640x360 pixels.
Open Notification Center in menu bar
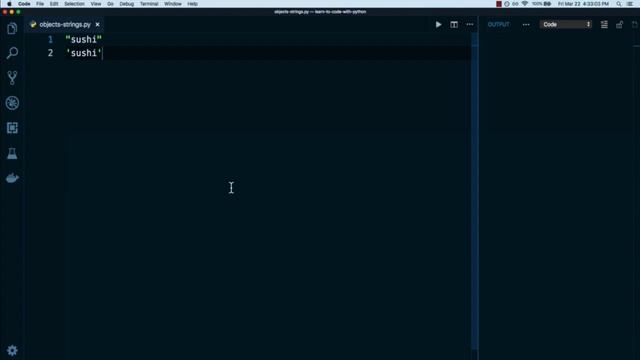pyautogui.click(x=630, y=4)
